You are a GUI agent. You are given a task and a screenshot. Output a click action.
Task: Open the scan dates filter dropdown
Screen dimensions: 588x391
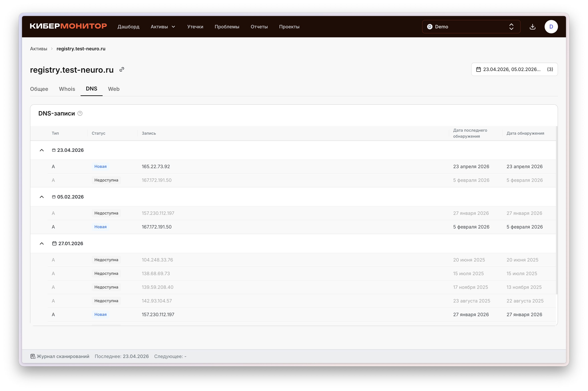coord(514,69)
